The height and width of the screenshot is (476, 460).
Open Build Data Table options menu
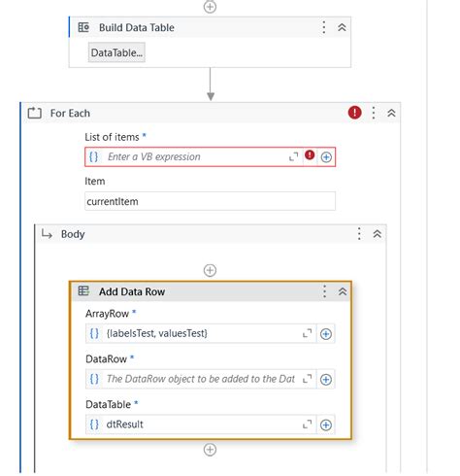324,27
